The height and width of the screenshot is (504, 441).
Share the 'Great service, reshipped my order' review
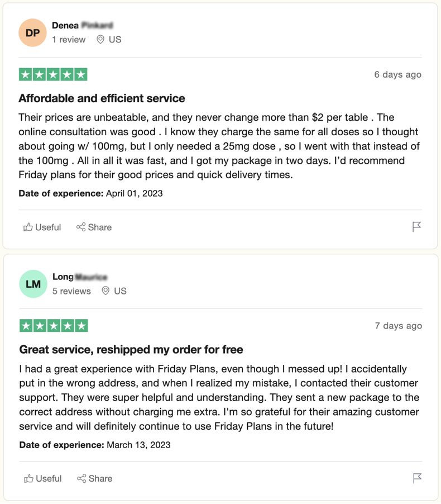pos(94,478)
